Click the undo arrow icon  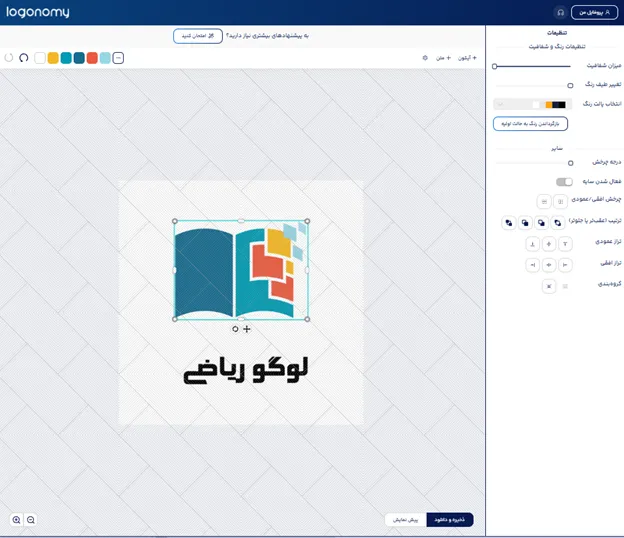pos(24,58)
